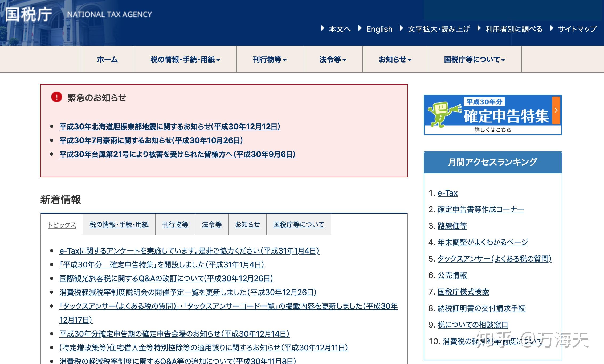
Task: Open 北海道胆振東部地震 urgent notice link
Action: (170, 127)
